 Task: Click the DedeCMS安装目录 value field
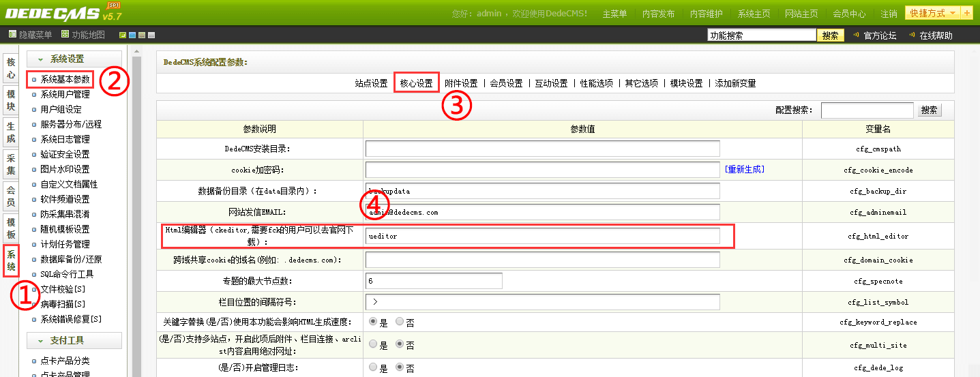point(543,149)
